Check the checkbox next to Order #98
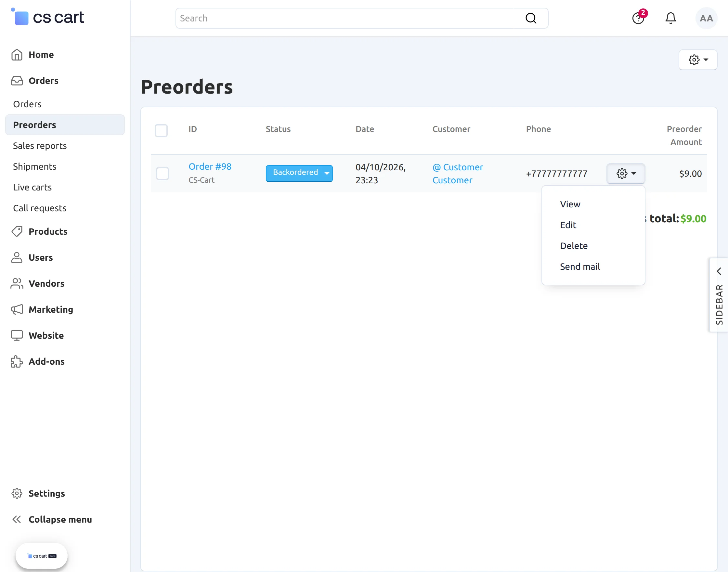The width and height of the screenshot is (728, 572). point(162,174)
